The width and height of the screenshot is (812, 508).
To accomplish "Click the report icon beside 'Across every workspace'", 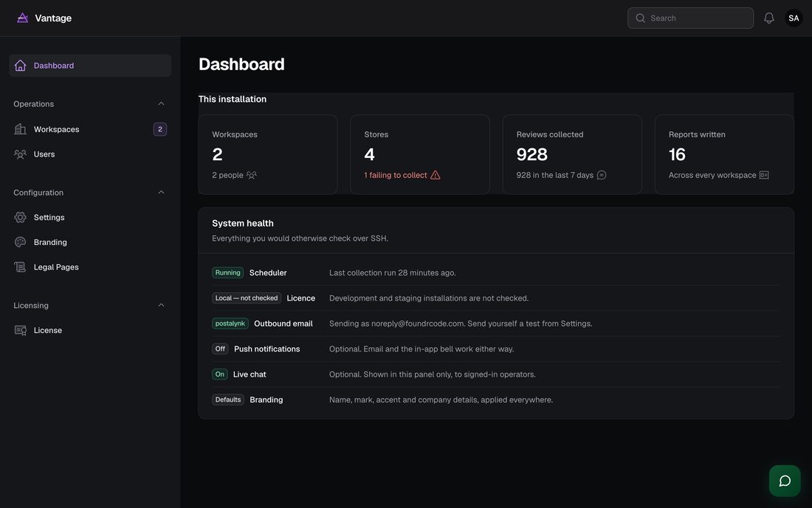I will pos(764,175).
